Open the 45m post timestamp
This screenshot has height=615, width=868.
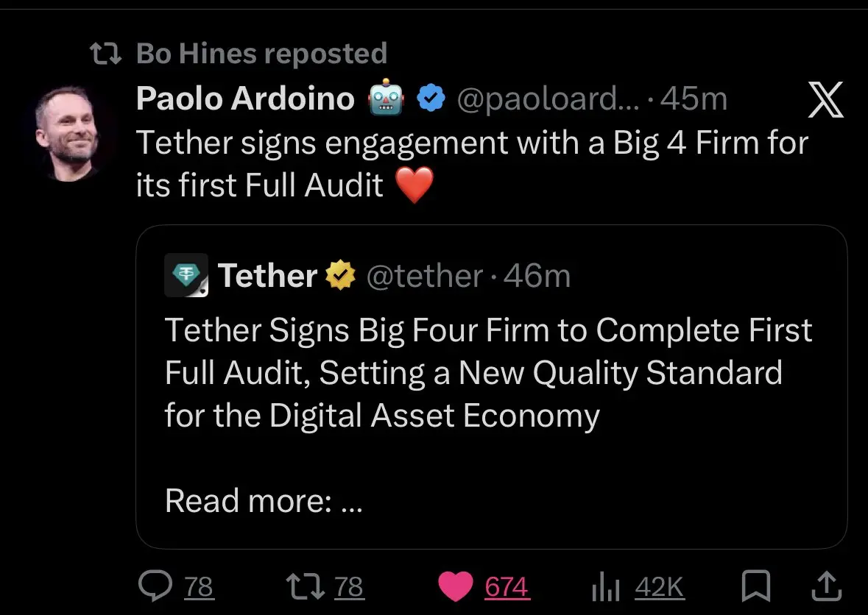click(694, 99)
